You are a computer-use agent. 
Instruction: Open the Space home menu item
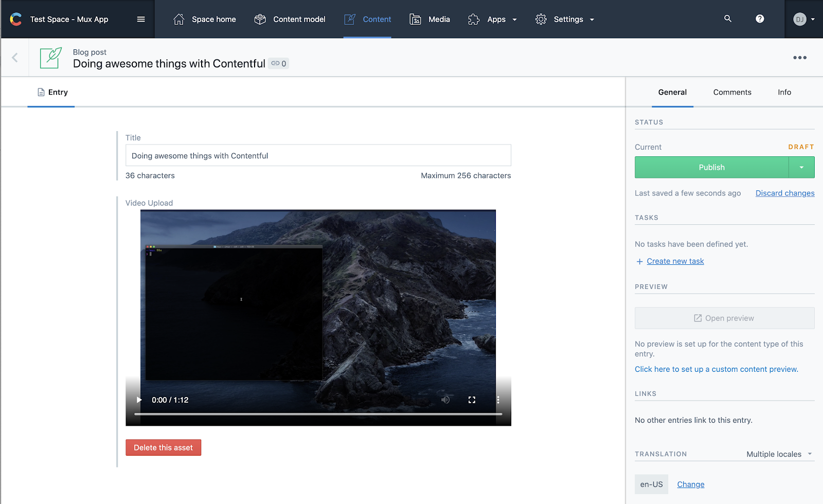204,19
